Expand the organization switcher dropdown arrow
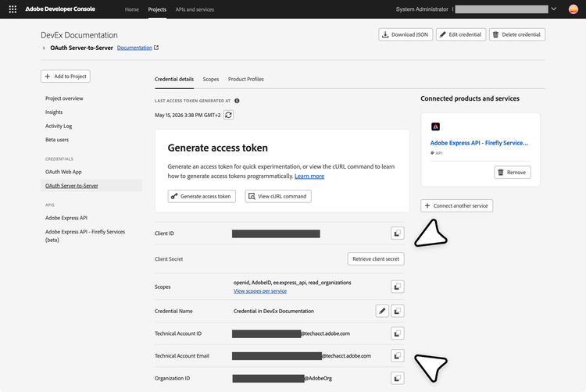This screenshot has height=392, width=586. coord(554,9)
